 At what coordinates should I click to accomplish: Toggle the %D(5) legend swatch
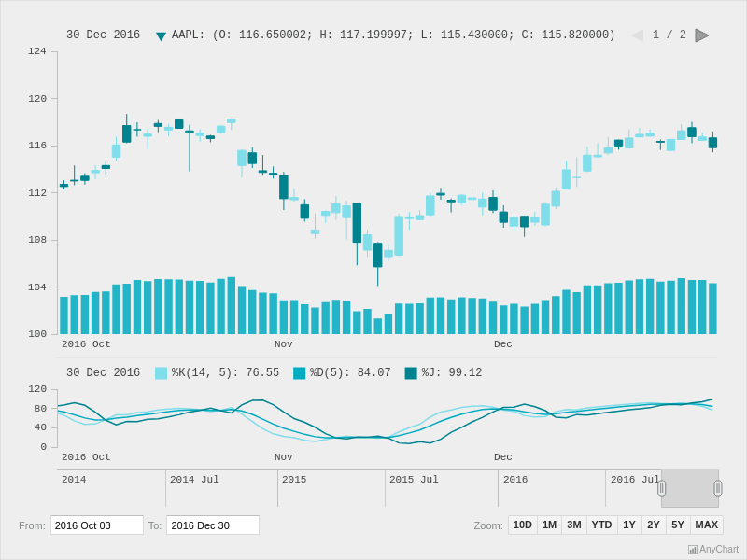click(299, 372)
